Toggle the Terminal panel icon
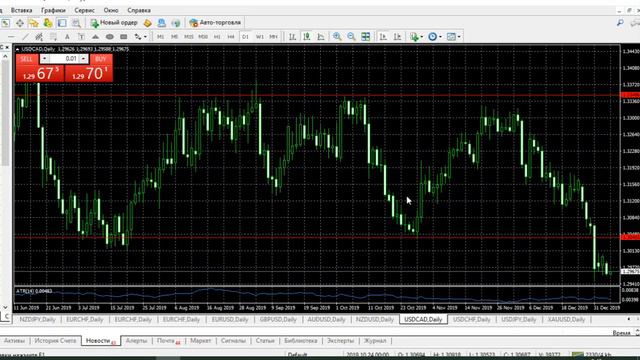The height and width of the screenshot is (360, 640). [62, 23]
